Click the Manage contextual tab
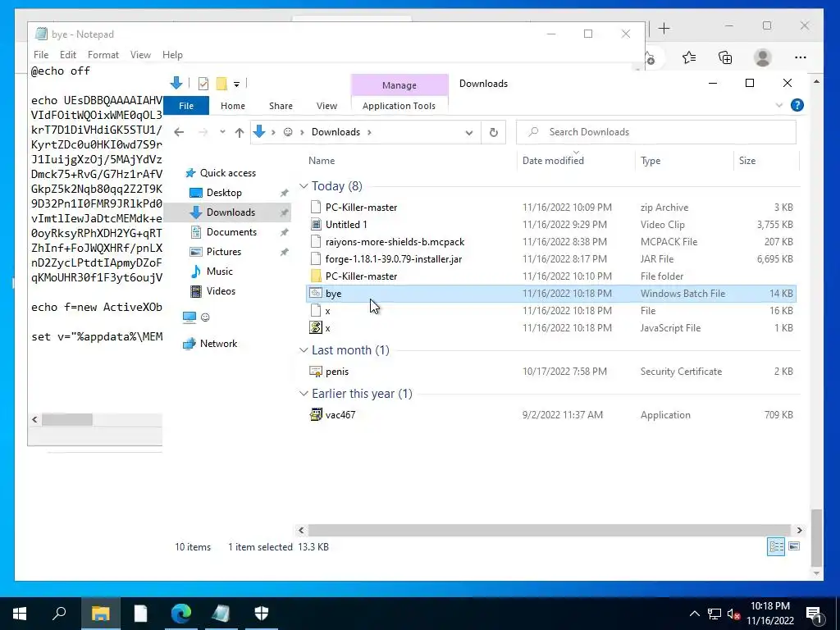Image resolution: width=840 pixels, height=630 pixels. pos(399,85)
